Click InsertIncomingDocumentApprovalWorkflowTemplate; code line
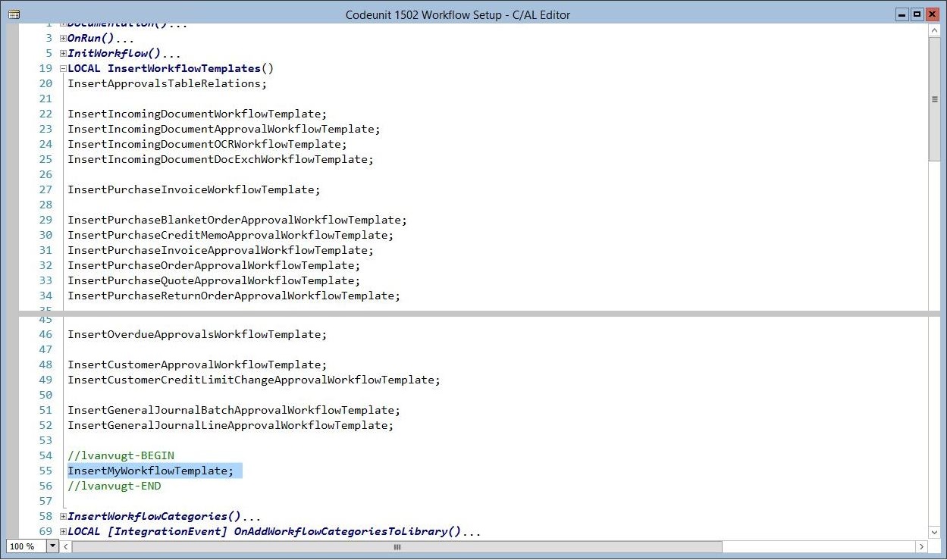This screenshot has width=947, height=560. pos(224,129)
